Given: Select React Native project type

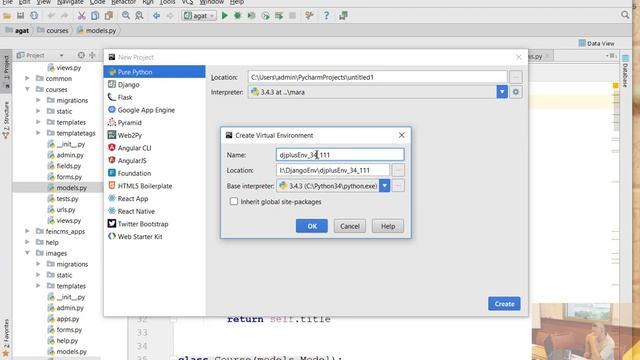Looking at the screenshot, I should click(154, 211).
